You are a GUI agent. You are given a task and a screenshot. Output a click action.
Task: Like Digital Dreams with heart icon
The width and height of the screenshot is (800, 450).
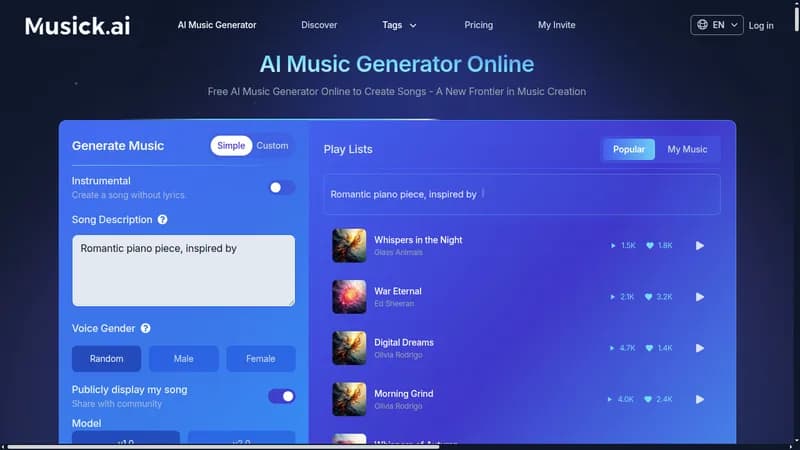(649, 348)
